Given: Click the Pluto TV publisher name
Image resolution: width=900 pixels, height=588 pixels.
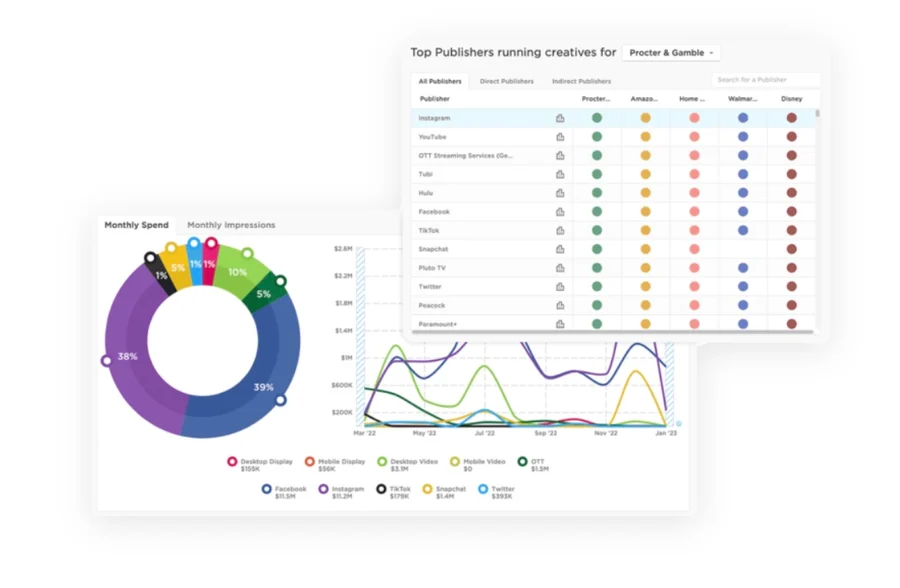Looking at the screenshot, I should 432,268.
